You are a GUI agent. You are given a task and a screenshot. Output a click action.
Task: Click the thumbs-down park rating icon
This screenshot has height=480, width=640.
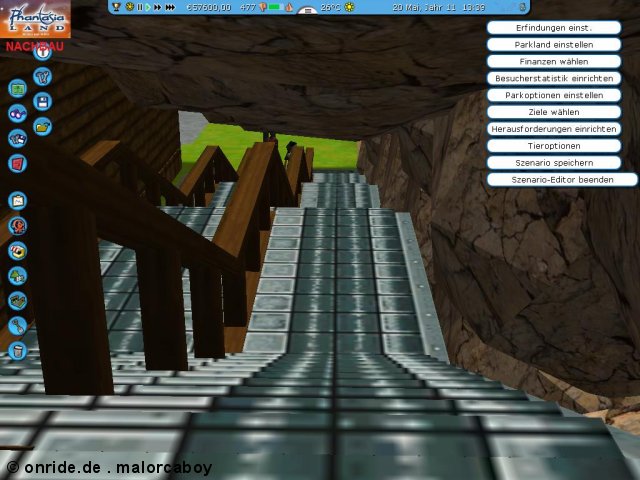point(262,7)
